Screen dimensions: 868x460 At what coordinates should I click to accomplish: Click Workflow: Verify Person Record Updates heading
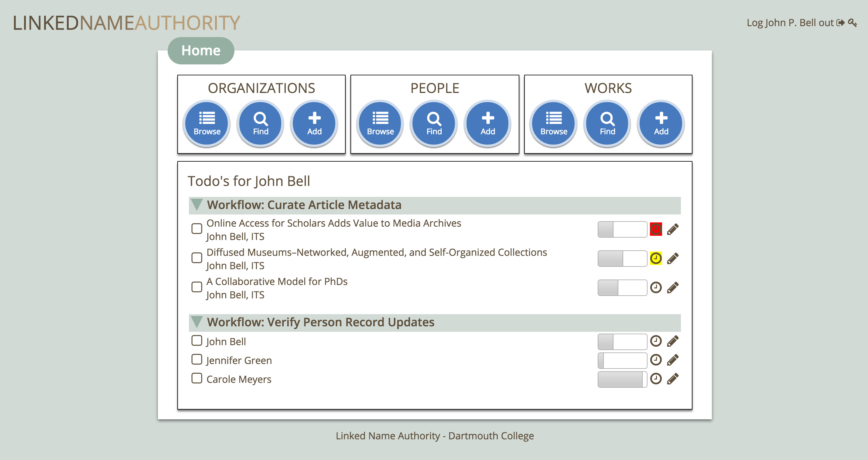[x=320, y=322]
